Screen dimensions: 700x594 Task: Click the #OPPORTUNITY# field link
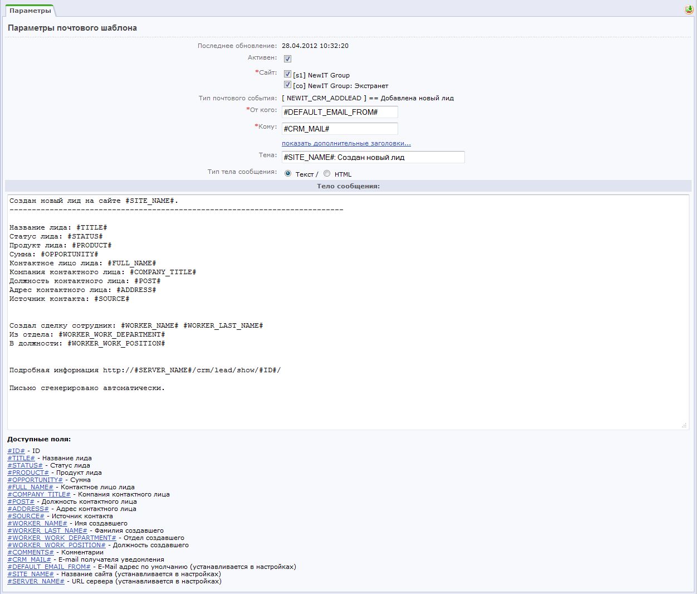pos(35,480)
